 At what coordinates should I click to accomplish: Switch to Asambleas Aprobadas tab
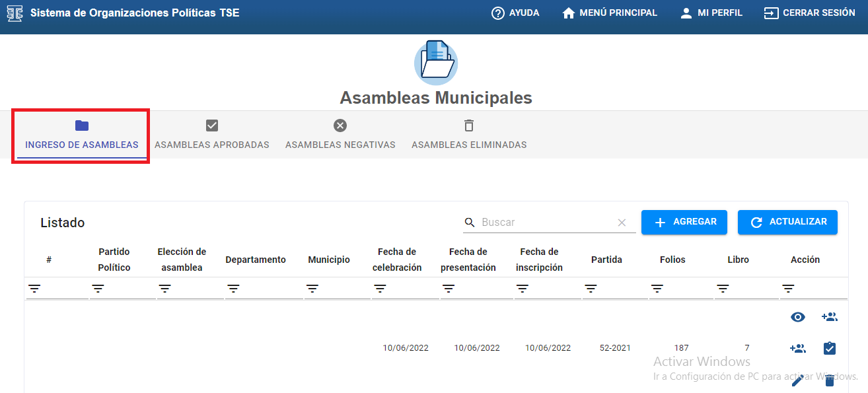[x=212, y=135]
